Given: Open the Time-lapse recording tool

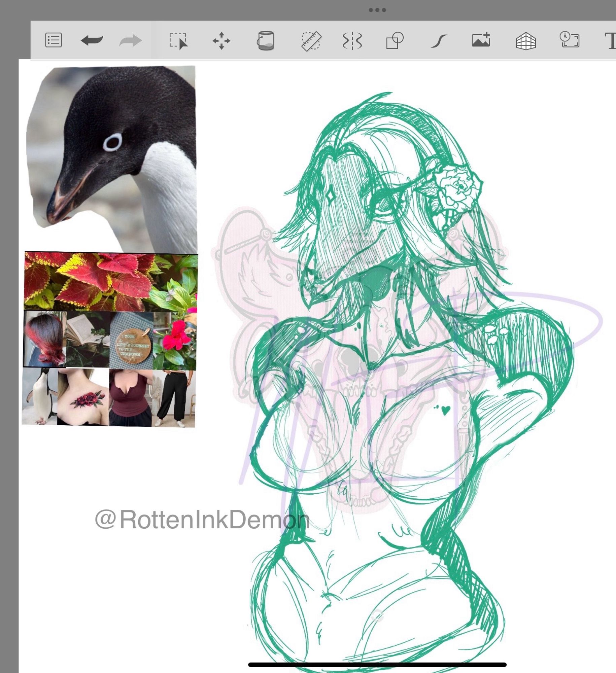Looking at the screenshot, I should 569,39.
